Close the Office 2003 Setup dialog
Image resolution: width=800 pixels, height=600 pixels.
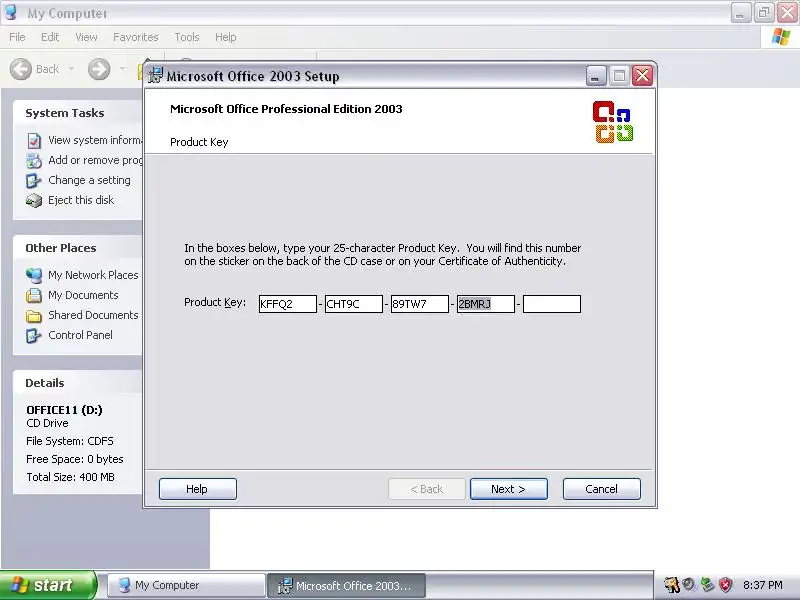coord(642,76)
